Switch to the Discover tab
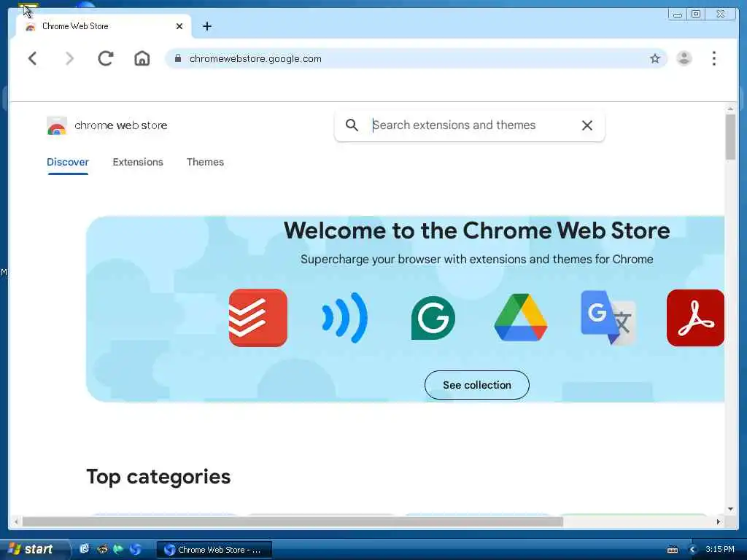This screenshot has height=560, width=747. click(x=68, y=162)
